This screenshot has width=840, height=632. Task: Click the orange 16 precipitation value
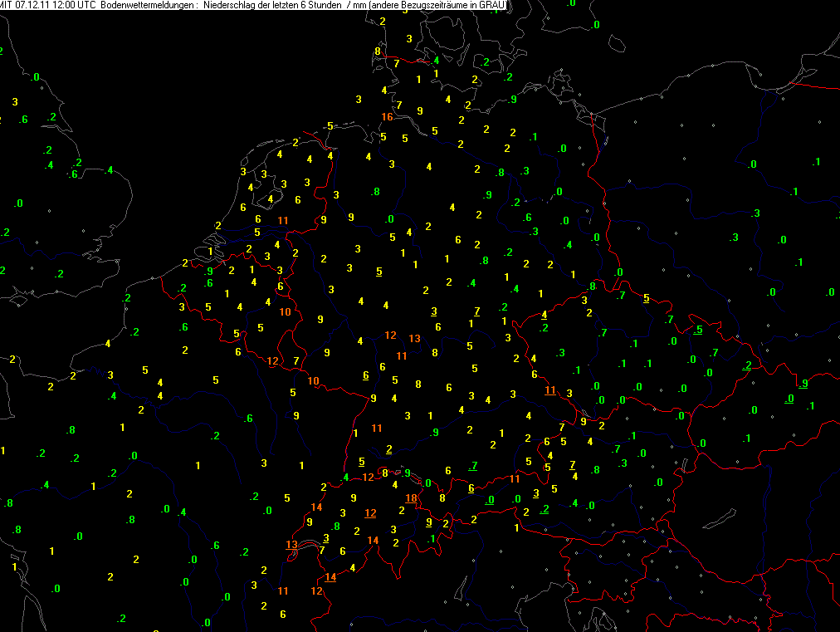coord(387,117)
